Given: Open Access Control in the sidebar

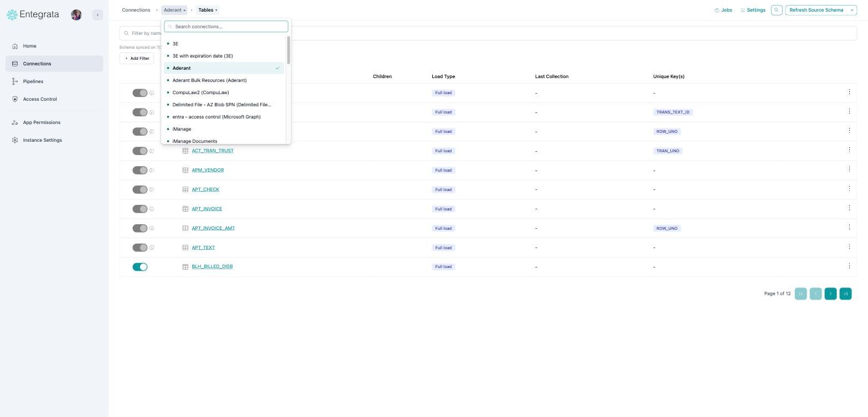Looking at the screenshot, I should (x=54, y=99).
